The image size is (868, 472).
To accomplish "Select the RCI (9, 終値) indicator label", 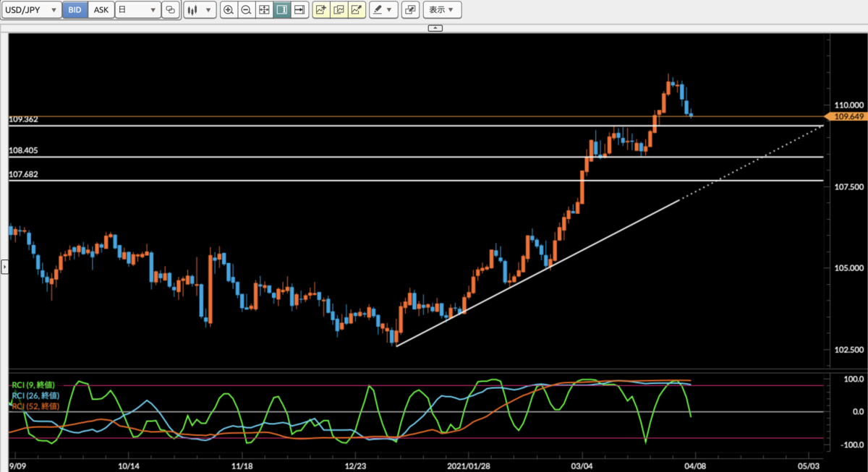I will click(34, 385).
